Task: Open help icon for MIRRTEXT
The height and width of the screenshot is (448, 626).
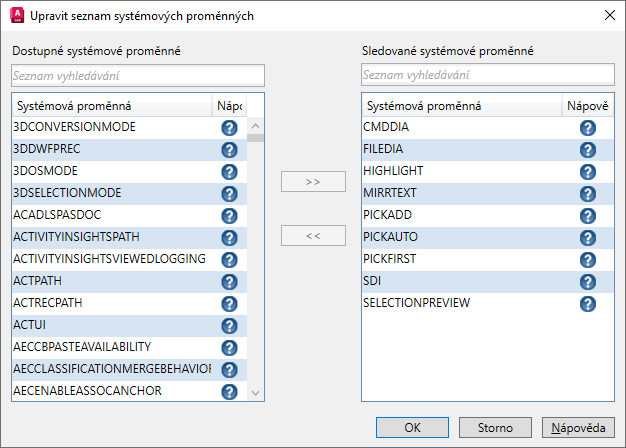Action: click(x=588, y=193)
